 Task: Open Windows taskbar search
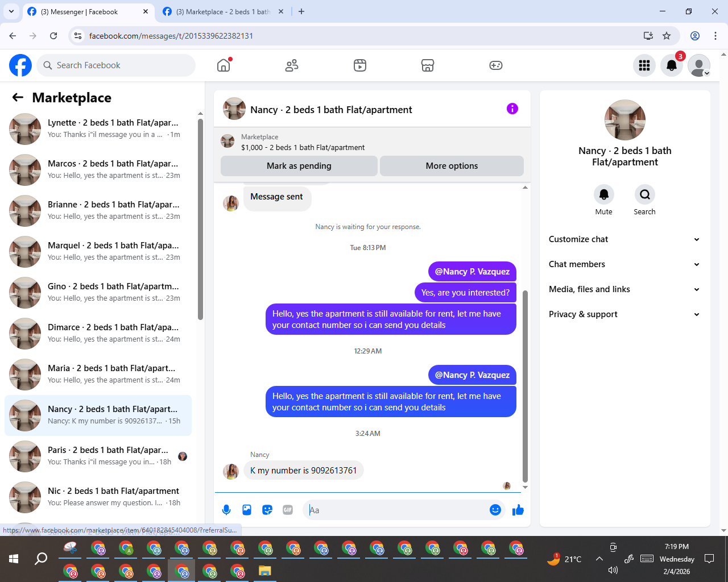tap(41, 559)
